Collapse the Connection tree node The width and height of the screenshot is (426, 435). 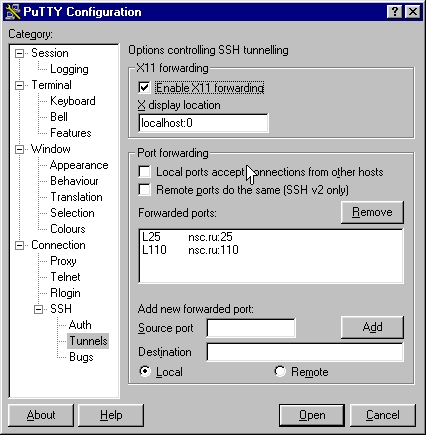point(20,245)
